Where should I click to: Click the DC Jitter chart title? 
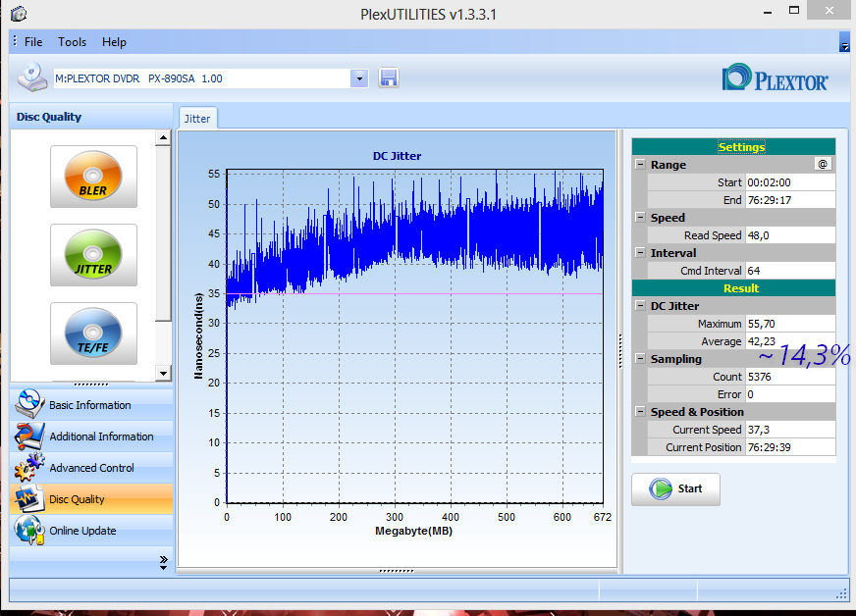click(397, 156)
